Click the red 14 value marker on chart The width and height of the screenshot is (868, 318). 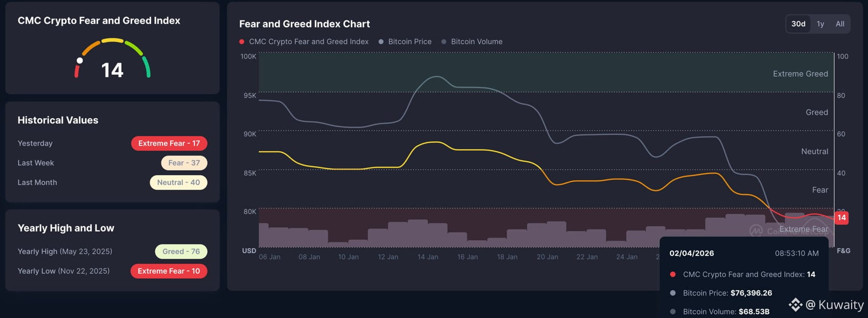pos(841,218)
